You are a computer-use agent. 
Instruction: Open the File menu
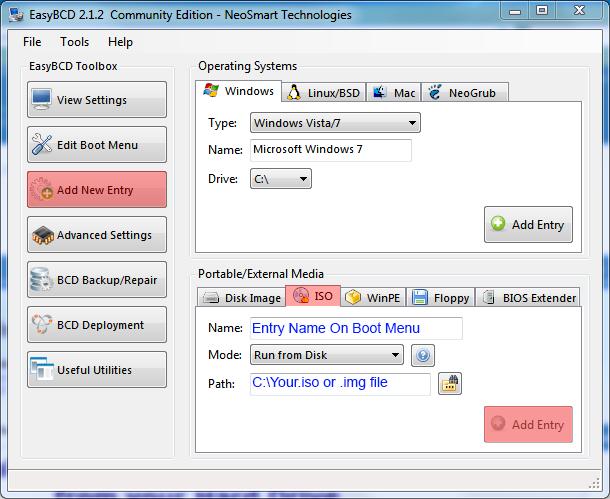pos(32,42)
